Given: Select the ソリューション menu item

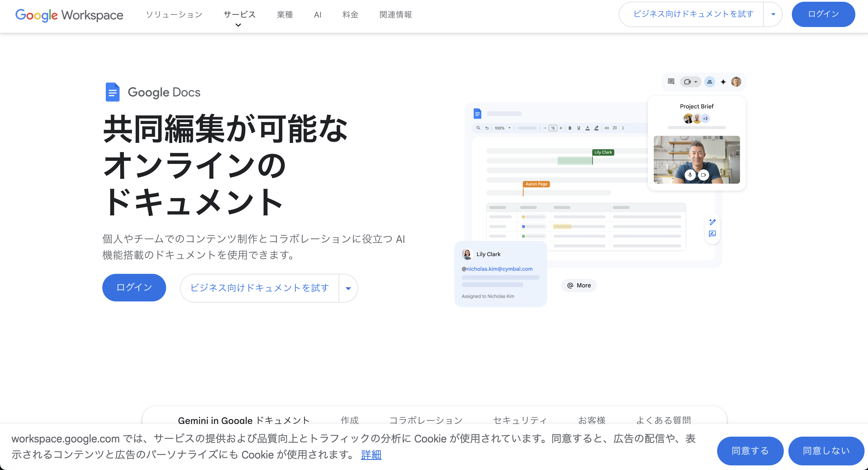Looking at the screenshot, I should click(x=174, y=14).
